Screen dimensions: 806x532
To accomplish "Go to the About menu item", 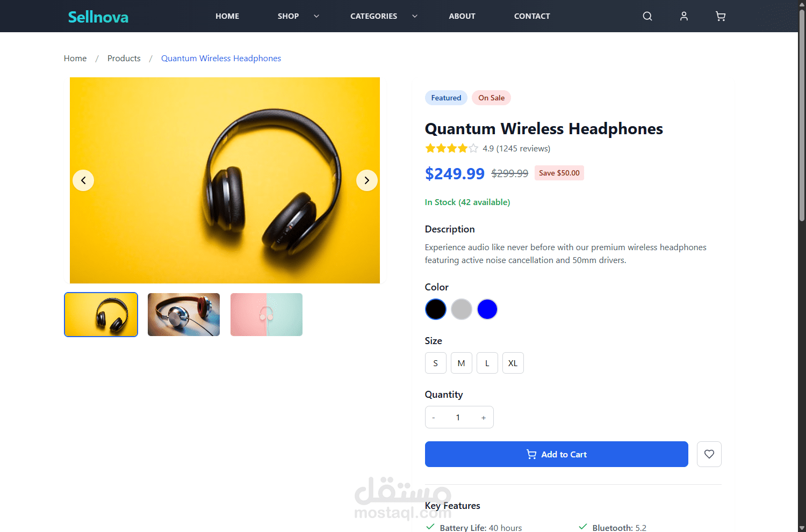I will pyautogui.click(x=462, y=16).
